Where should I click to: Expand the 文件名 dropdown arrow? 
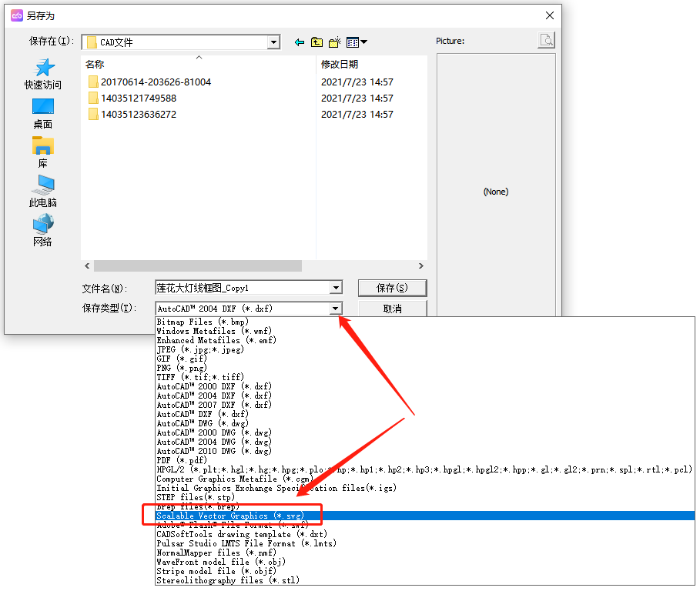pos(336,288)
